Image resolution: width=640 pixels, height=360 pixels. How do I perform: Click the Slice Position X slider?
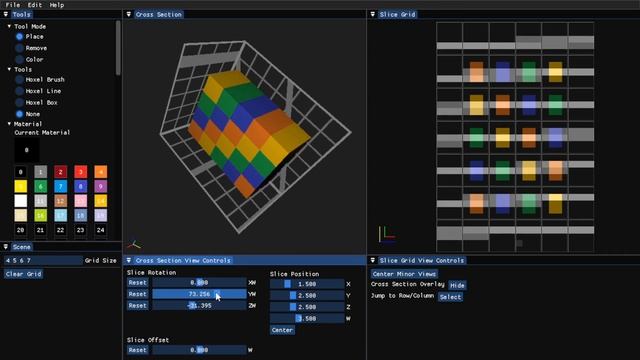tap(307, 284)
